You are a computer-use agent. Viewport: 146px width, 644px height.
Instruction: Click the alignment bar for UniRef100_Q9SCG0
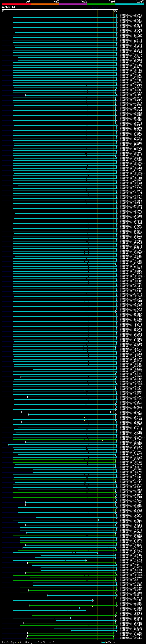pos(67,412)
